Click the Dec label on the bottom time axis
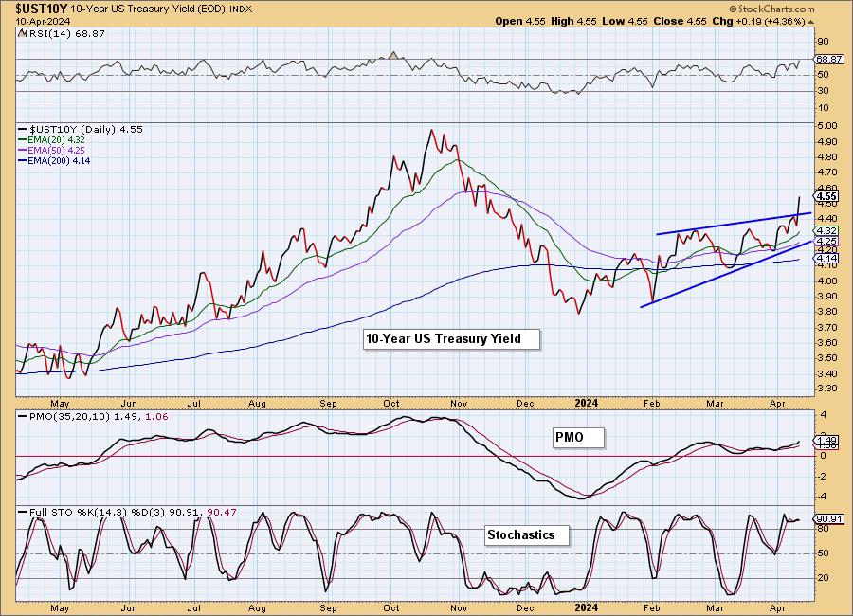This screenshot has height=616, width=853. pos(525,608)
